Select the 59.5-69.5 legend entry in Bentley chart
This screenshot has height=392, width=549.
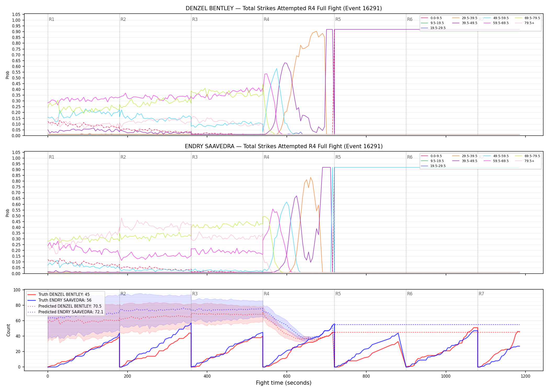tap(496, 23)
